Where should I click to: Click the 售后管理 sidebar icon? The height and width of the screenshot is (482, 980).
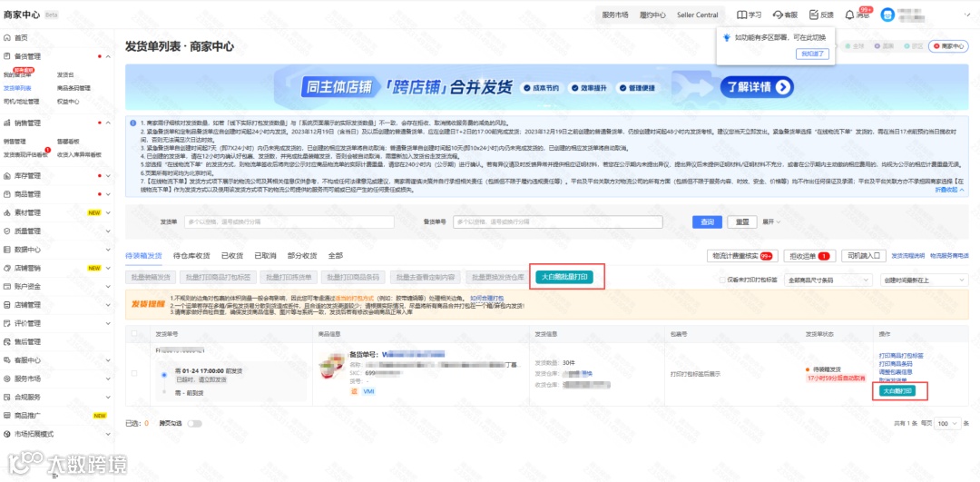pos(7,342)
